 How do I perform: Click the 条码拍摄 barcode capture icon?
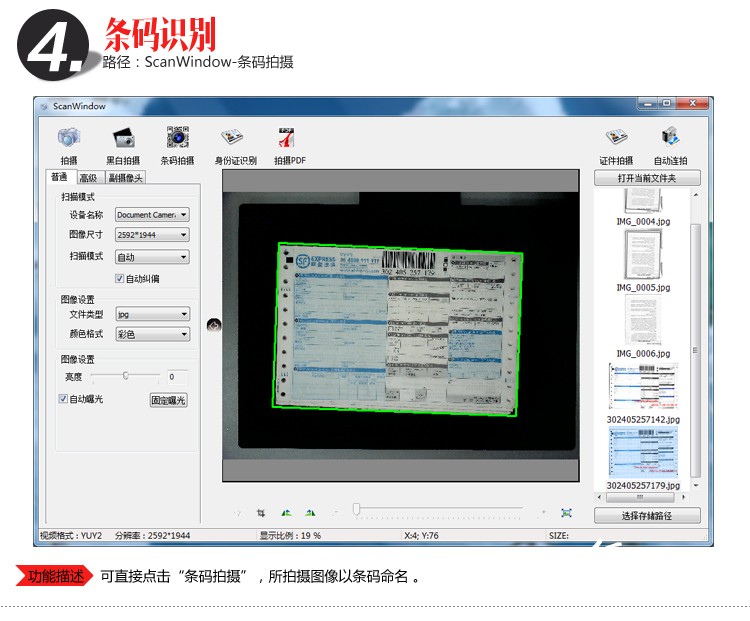(x=177, y=139)
